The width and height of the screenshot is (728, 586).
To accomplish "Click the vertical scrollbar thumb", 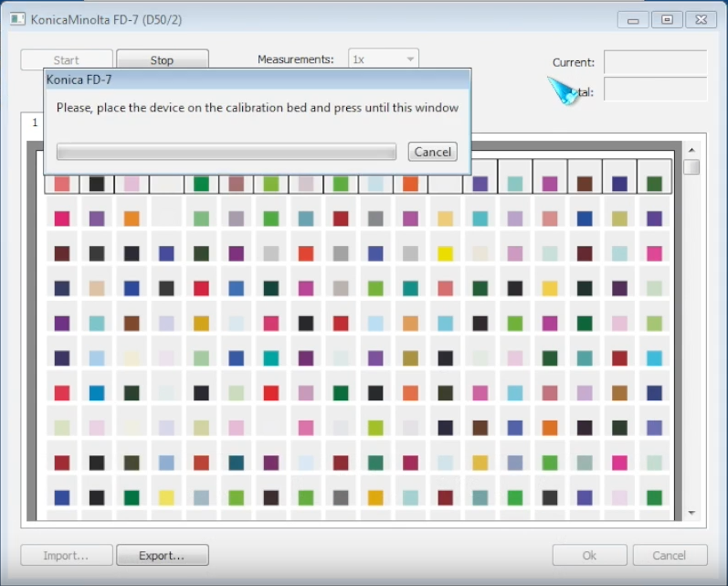I will 691,166.
